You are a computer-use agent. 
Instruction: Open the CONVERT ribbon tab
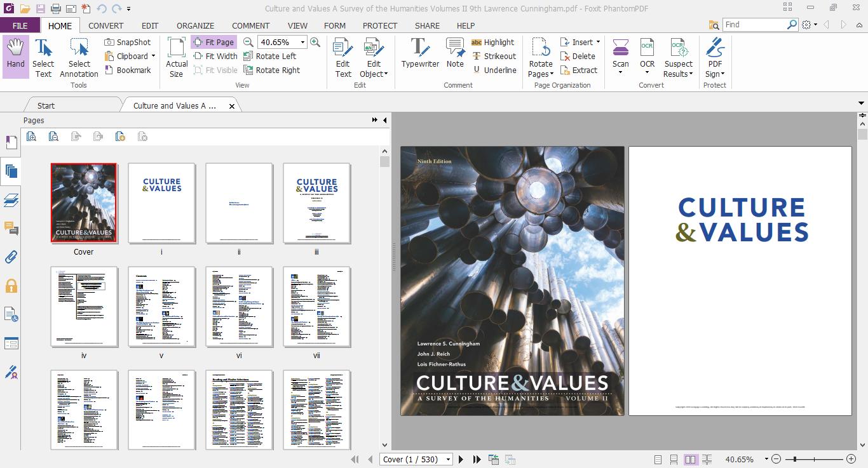(x=105, y=25)
